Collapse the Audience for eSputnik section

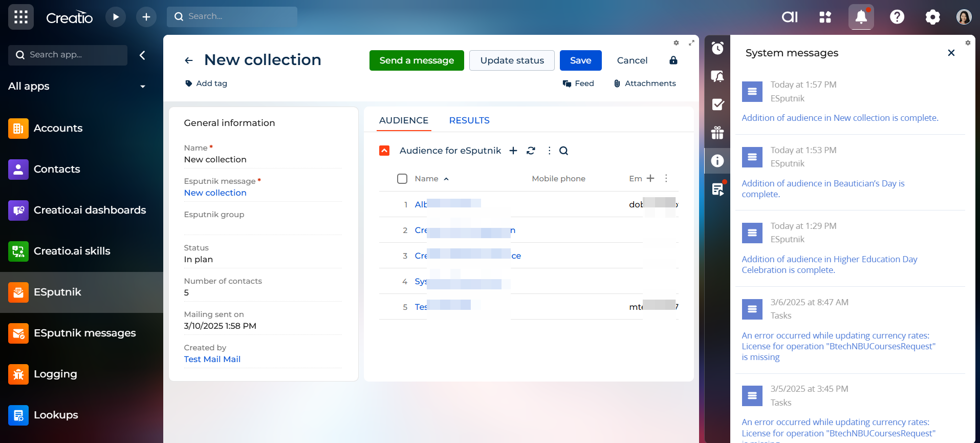coord(384,151)
